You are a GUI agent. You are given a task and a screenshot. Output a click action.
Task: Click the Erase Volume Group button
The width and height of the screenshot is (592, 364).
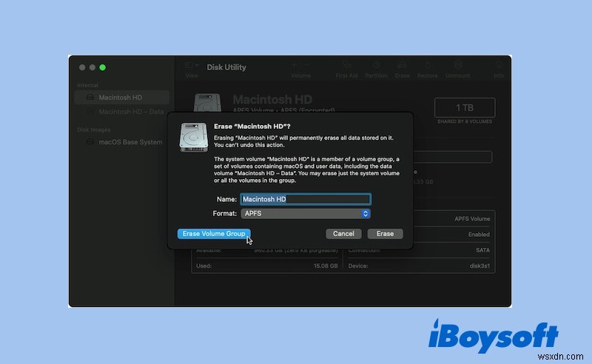tap(214, 234)
